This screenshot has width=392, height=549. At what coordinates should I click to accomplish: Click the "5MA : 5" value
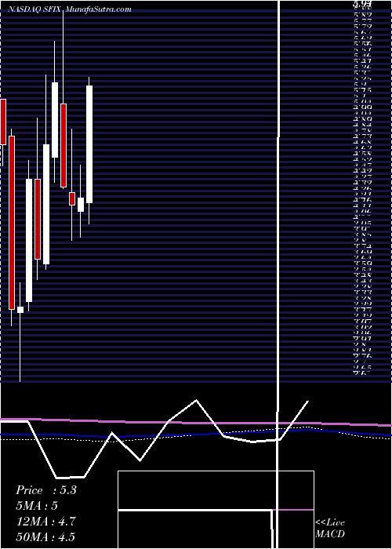(36, 506)
